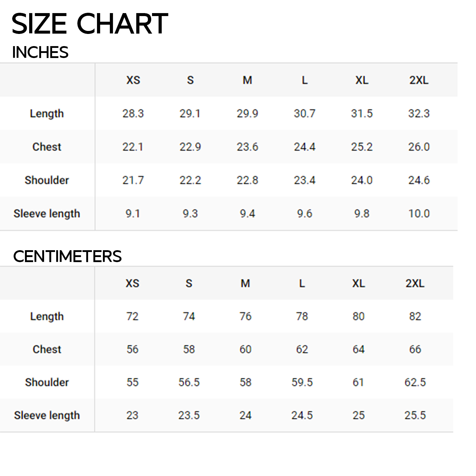Image resolution: width=476 pixels, height=476 pixels.
Task: Select the 64 chest value
Action: pos(358,349)
